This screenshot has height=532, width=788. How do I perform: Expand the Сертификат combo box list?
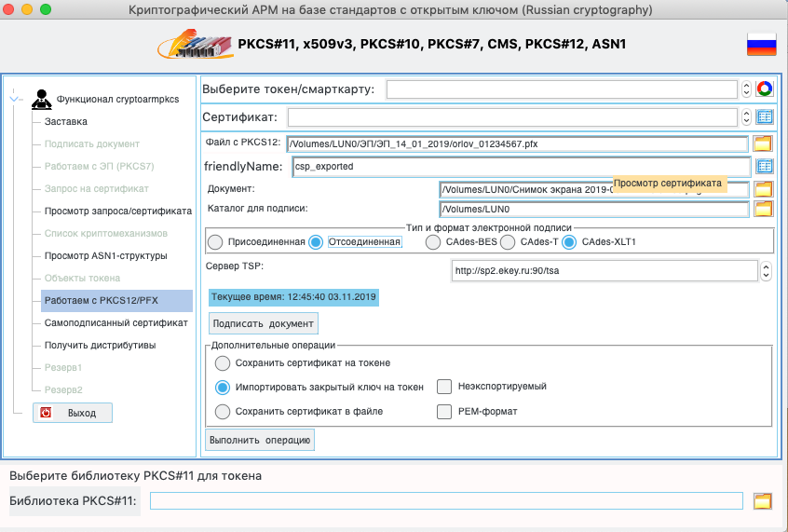[x=746, y=117]
